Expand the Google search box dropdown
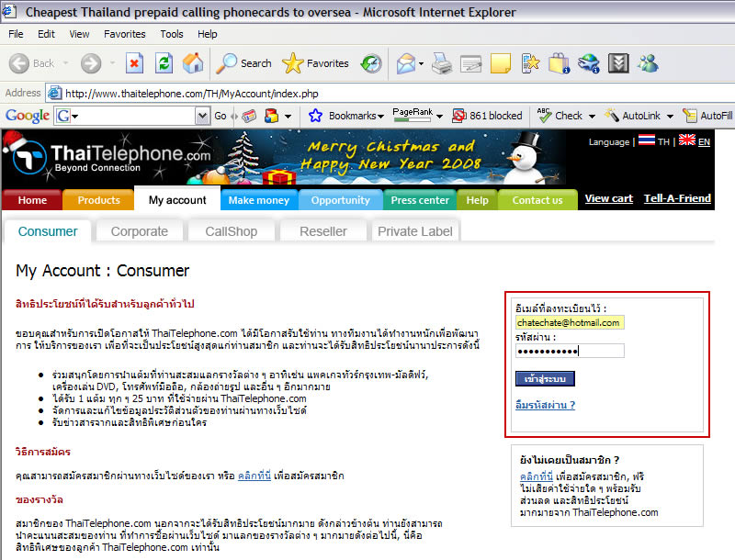The height and width of the screenshot is (560, 735). [202, 116]
